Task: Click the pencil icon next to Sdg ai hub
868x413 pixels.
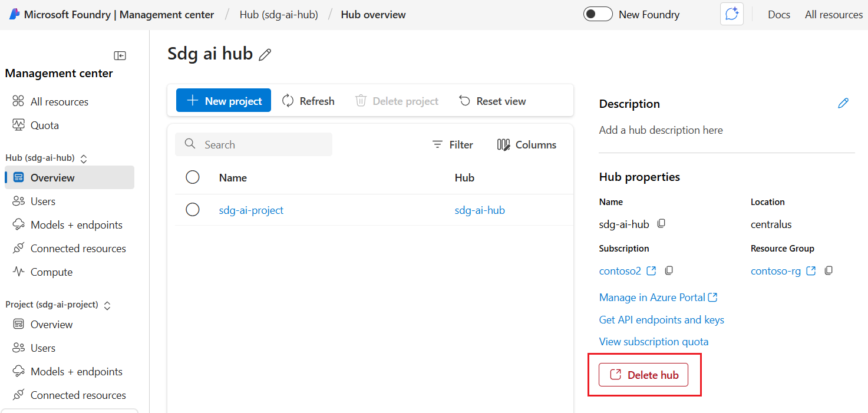Action: (x=265, y=55)
